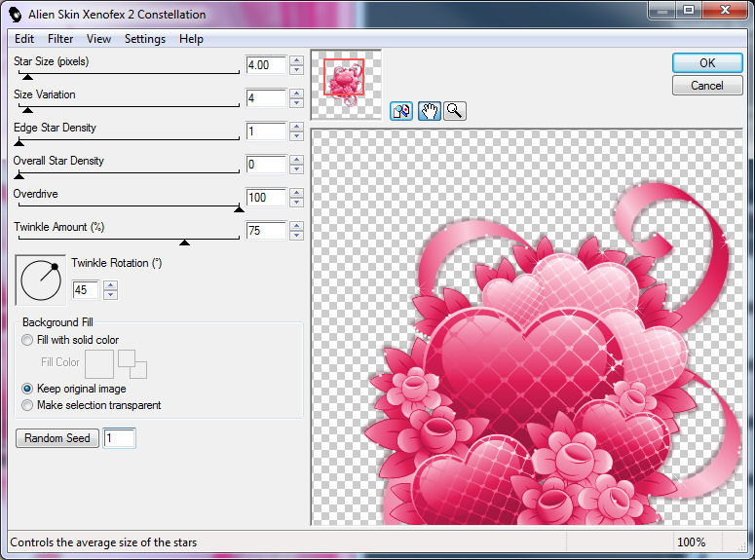The height and width of the screenshot is (560, 755).
Task: Decrease Twinkle Rotation with down arrow
Action: [111, 295]
